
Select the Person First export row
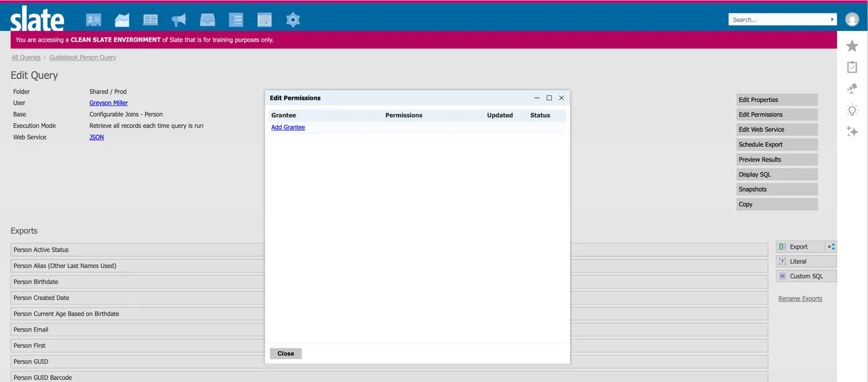click(x=389, y=346)
